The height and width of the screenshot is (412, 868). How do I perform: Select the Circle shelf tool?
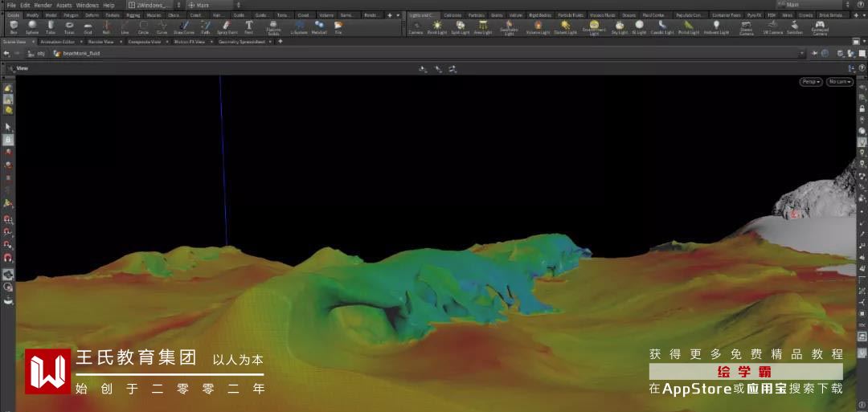pyautogui.click(x=143, y=27)
